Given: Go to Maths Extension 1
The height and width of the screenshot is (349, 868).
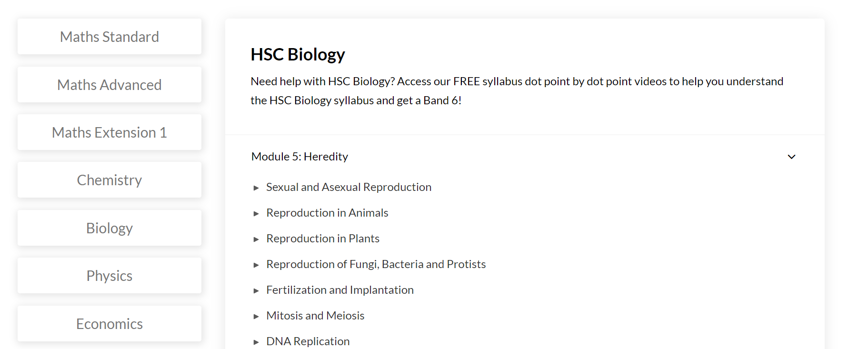Looking at the screenshot, I should 110,132.
